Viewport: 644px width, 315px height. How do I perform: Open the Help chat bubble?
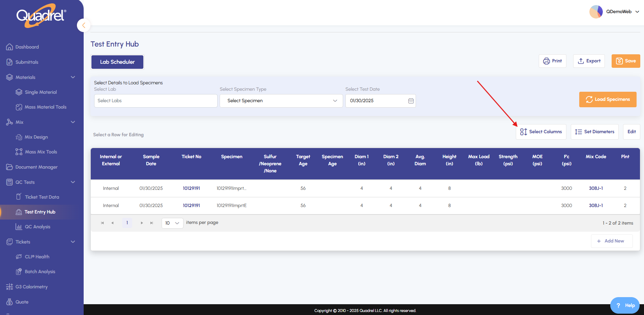click(625, 305)
